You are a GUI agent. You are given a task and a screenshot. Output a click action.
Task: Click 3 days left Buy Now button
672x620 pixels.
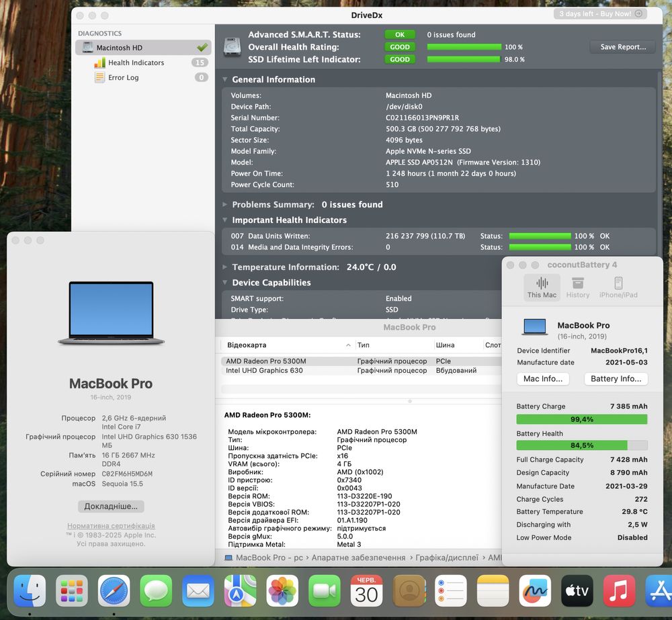[600, 13]
